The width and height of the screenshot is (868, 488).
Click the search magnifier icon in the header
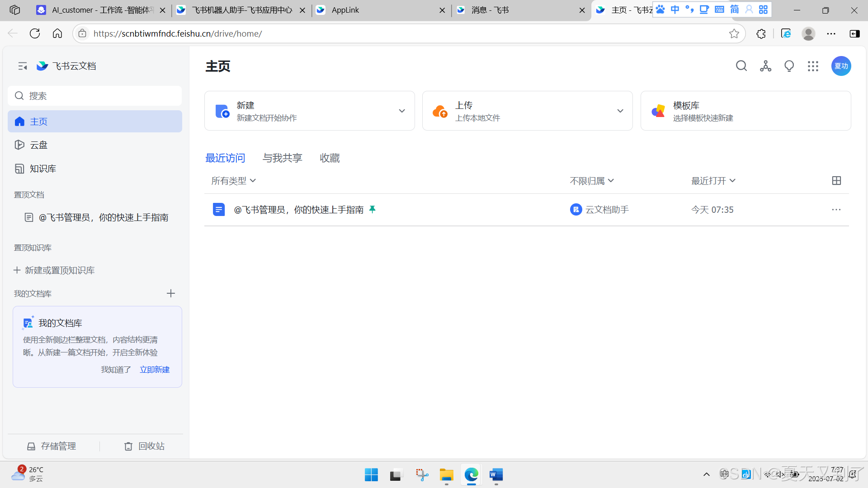741,66
